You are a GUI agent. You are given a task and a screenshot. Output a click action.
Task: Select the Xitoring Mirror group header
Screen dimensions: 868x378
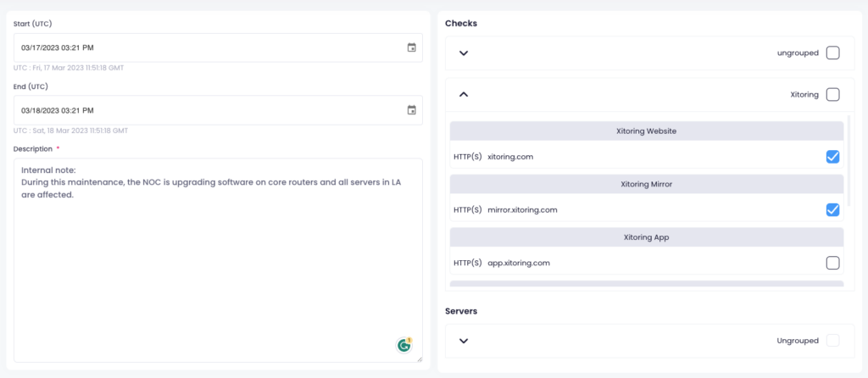click(646, 184)
